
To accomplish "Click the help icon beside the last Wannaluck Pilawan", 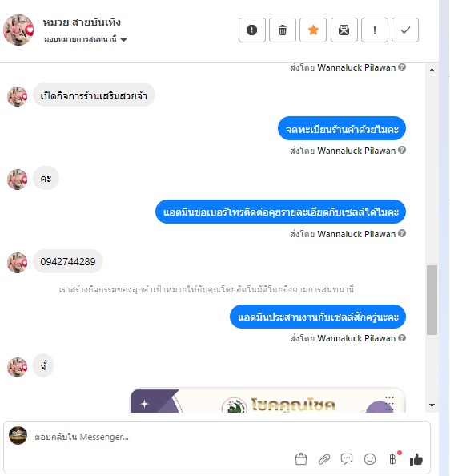I will click(x=402, y=338).
